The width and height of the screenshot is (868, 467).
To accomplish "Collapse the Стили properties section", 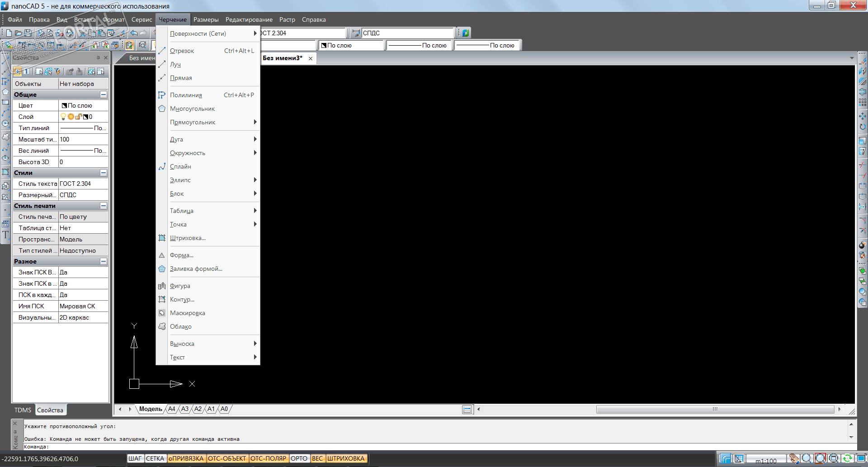I will (x=104, y=173).
